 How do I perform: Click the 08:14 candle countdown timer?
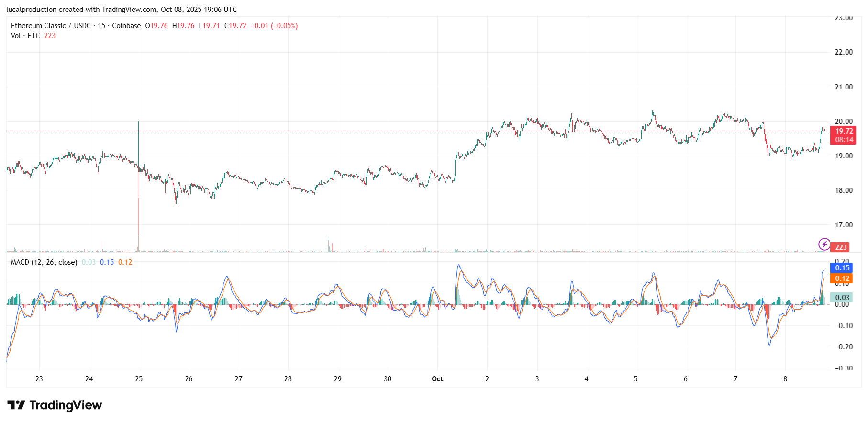(x=844, y=140)
